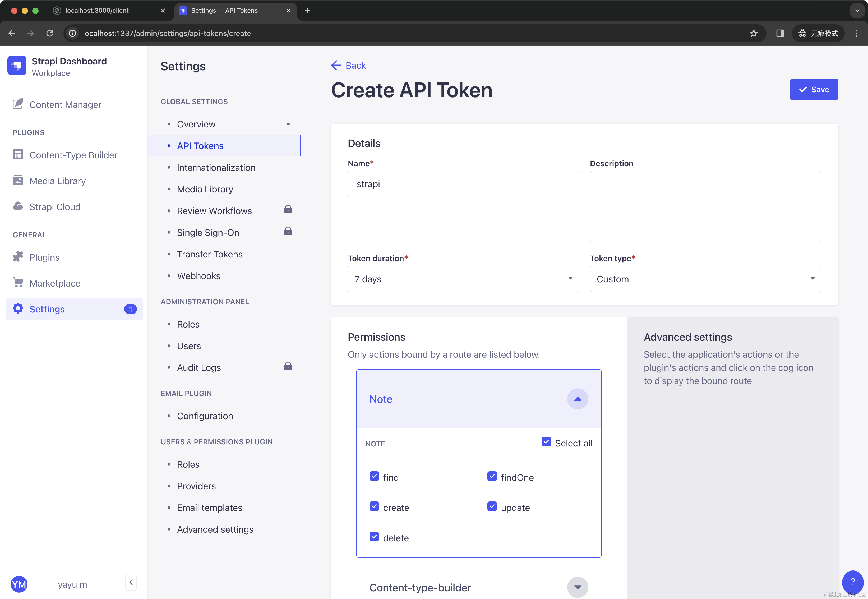Switch to the localhost:3000/client browser tab
868x599 pixels.
pos(97,11)
